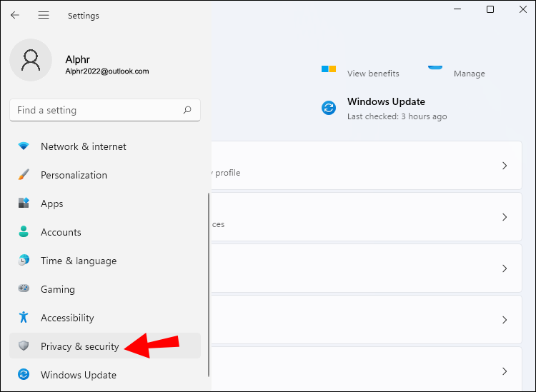The image size is (536, 392).
Task: Click the Privacy & security shield icon
Action: pyautogui.click(x=24, y=346)
